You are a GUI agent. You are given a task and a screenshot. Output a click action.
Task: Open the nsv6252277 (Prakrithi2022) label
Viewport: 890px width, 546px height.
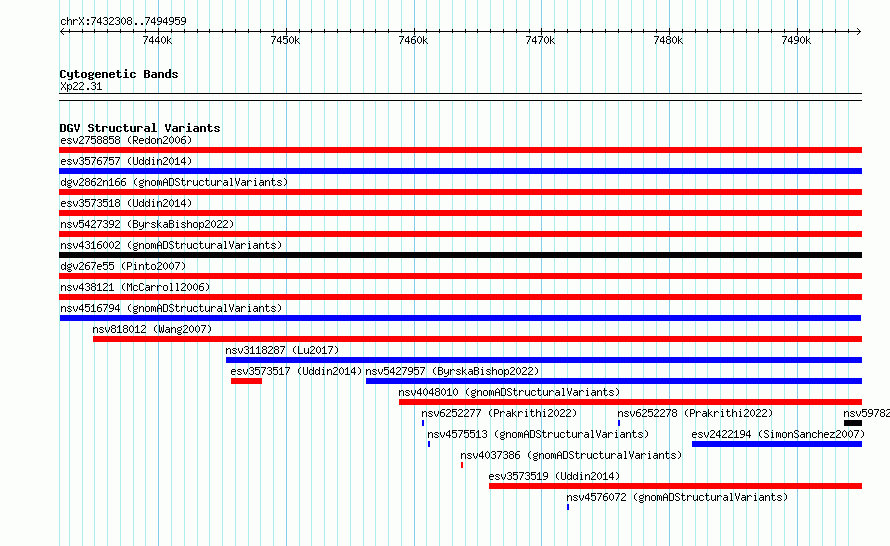[499, 413]
